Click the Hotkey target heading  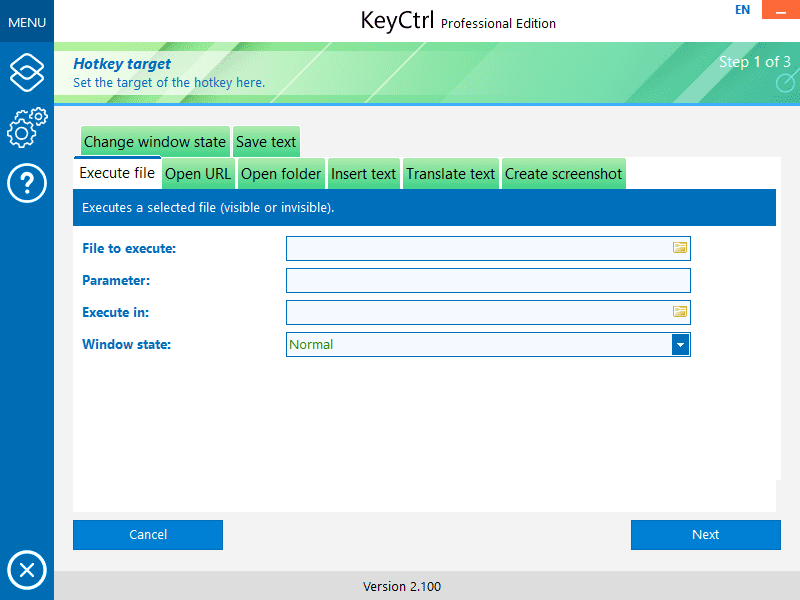(x=122, y=64)
